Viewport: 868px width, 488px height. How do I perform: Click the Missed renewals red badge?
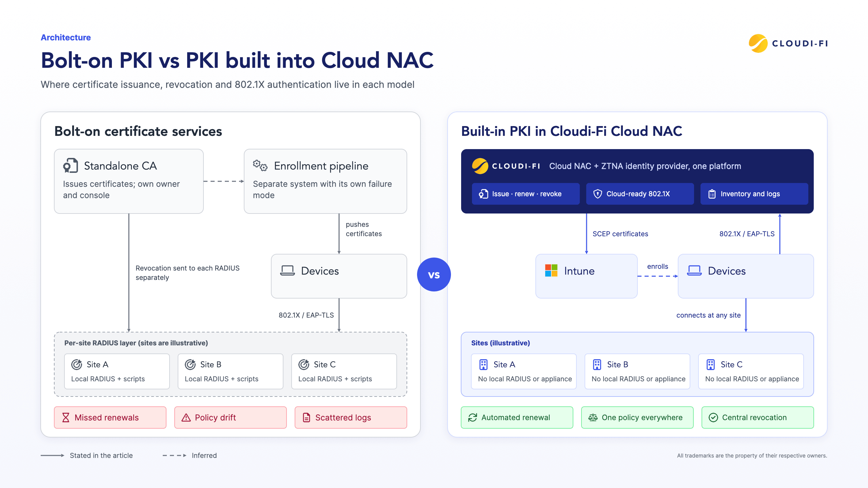(110, 418)
